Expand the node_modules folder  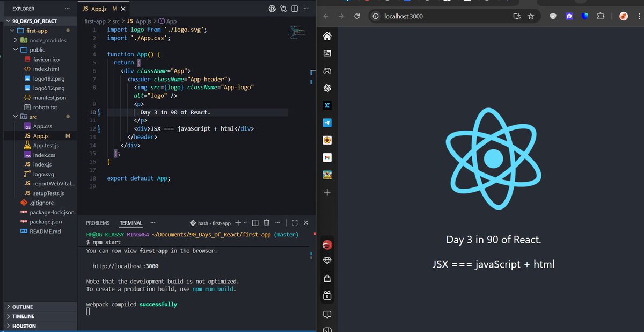point(16,40)
